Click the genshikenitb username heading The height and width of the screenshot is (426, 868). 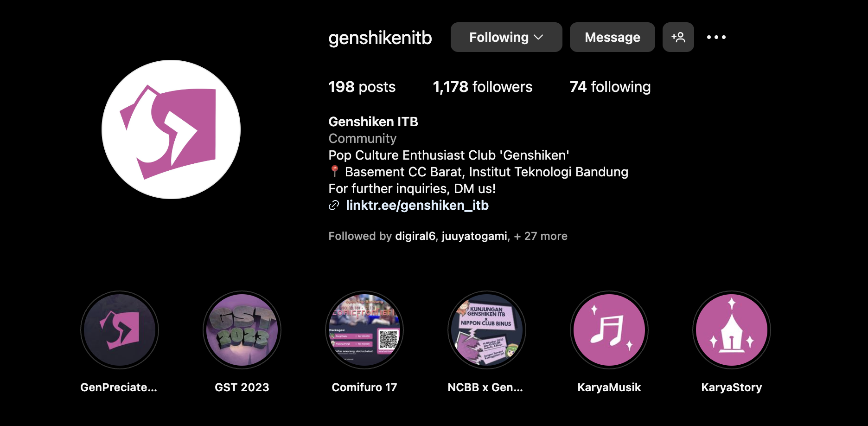point(380,38)
